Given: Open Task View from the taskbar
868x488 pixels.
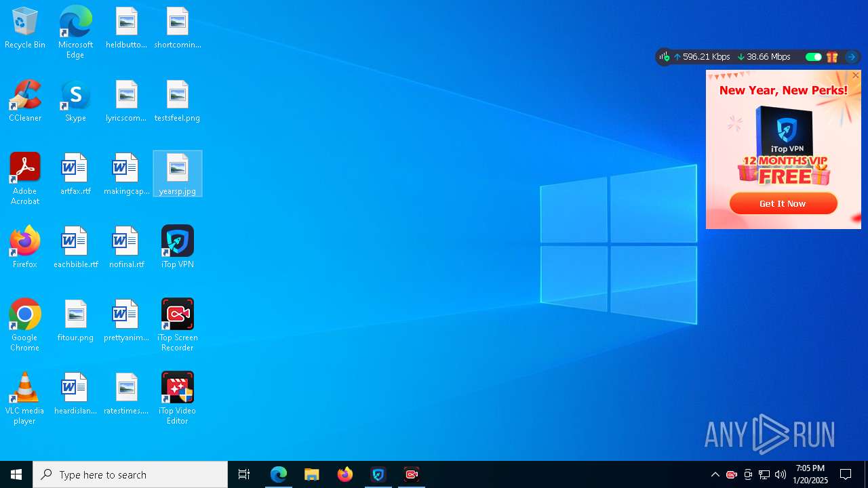Looking at the screenshot, I should (x=244, y=474).
